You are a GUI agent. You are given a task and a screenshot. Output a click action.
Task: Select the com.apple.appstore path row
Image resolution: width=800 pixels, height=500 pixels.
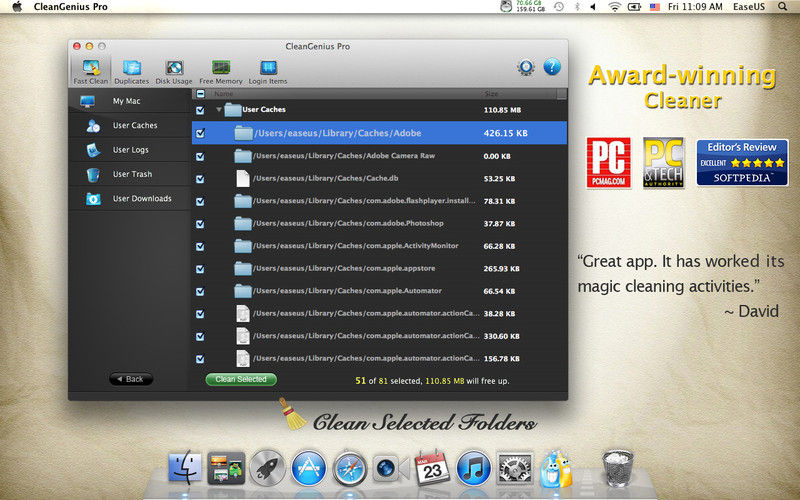click(379, 268)
